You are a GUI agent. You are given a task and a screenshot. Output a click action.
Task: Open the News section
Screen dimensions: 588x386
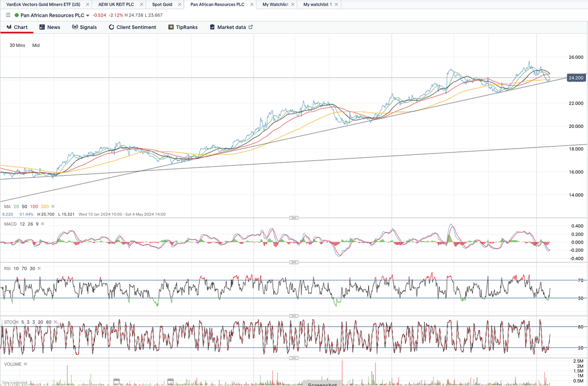(50, 27)
